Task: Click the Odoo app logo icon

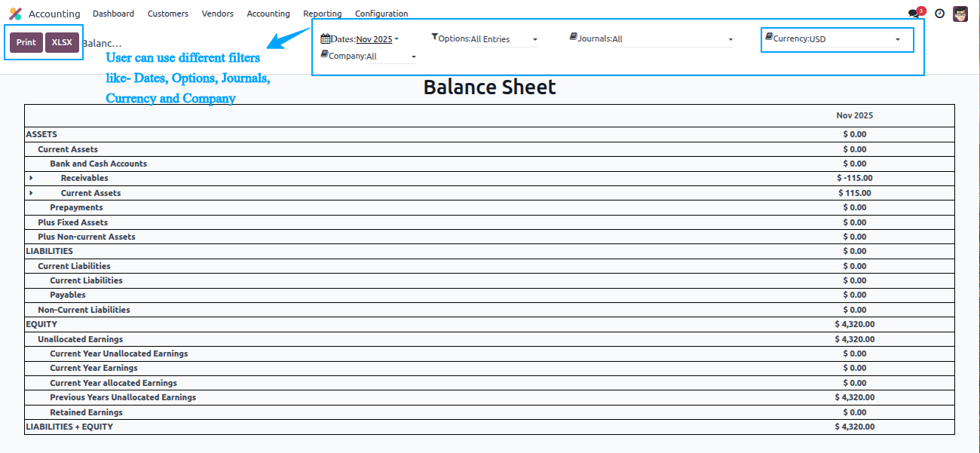Action: coord(15,14)
